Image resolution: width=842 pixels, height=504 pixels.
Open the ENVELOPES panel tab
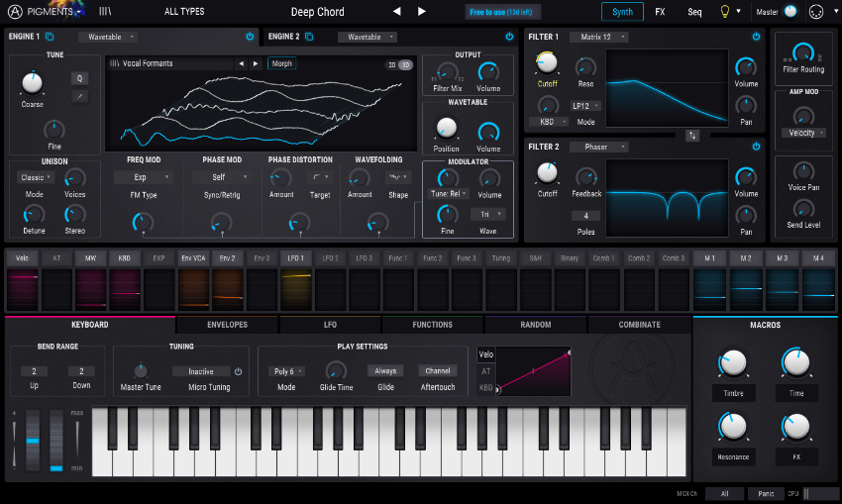(x=227, y=325)
